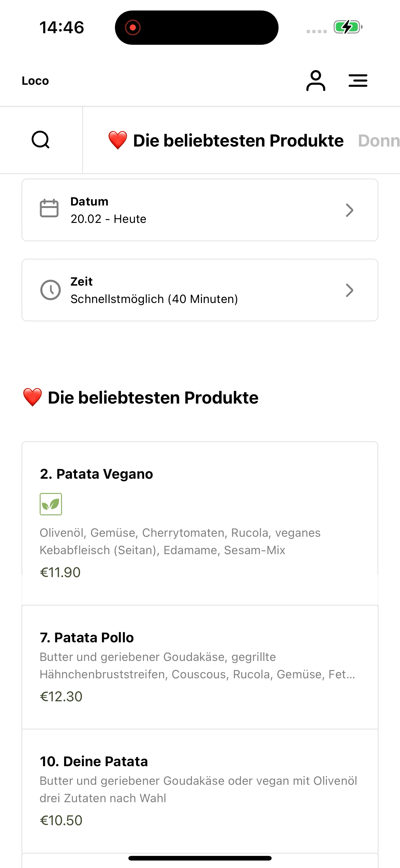Image resolution: width=400 pixels, height=868 pixels.
Task: Tap the Loco restaurant name
Action: pyautogui.click(x=35, y=81)
